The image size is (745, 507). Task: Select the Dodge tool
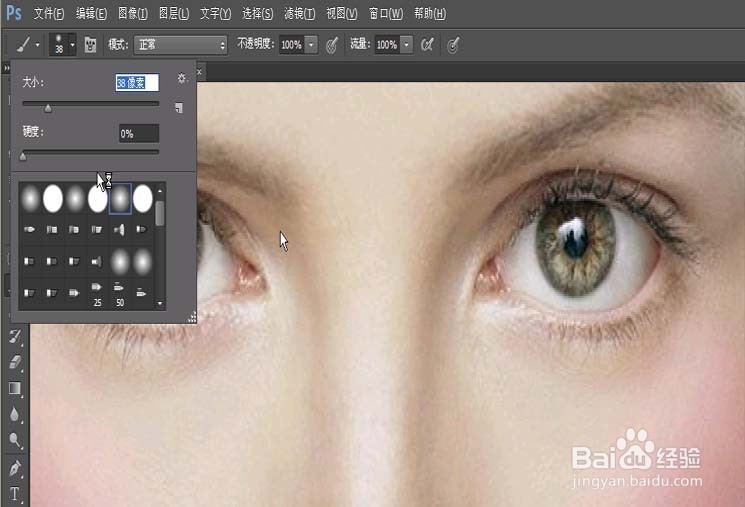pos(15,441)
